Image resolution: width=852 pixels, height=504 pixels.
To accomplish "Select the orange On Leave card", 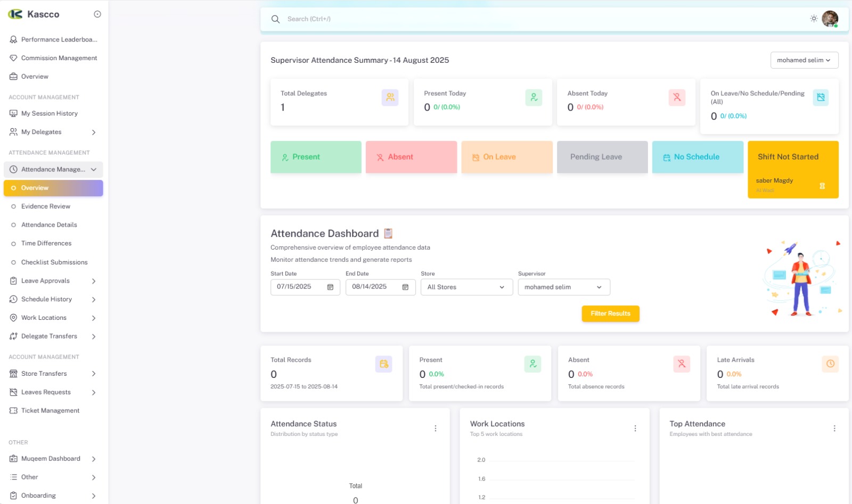I will (507, 157).
